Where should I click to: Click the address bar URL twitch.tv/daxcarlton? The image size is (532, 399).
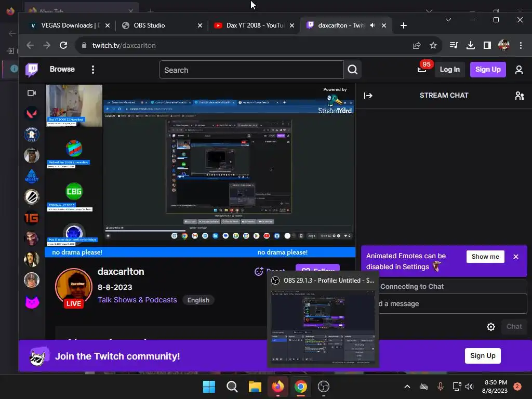pyautogui.click(x=124, y=45)
